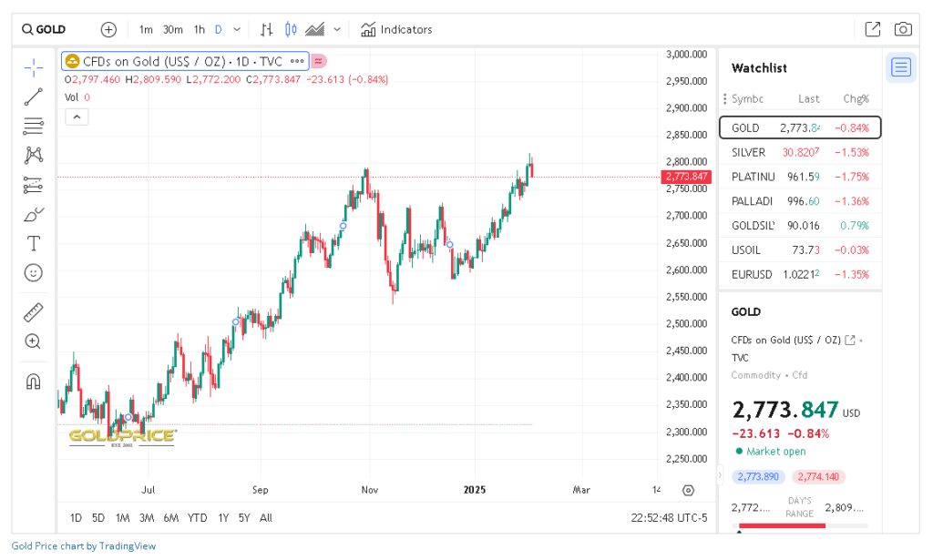The height and width of the screenshot is (560, 933).
Task: Set date range to 1M
Action: click(123, 518)
